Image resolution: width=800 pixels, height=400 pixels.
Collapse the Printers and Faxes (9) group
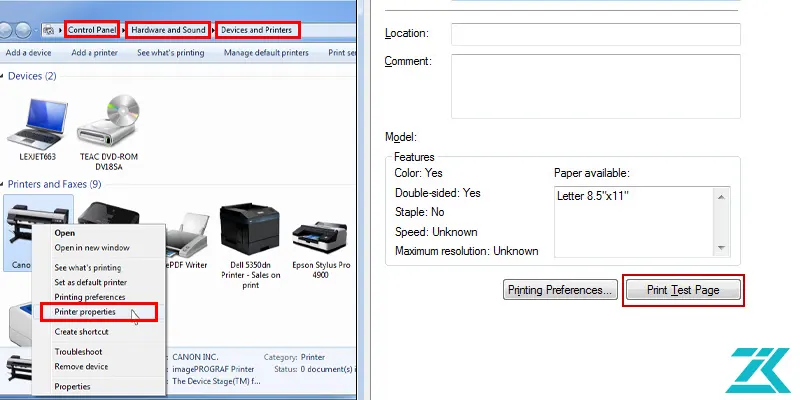(x=3, y=185)
